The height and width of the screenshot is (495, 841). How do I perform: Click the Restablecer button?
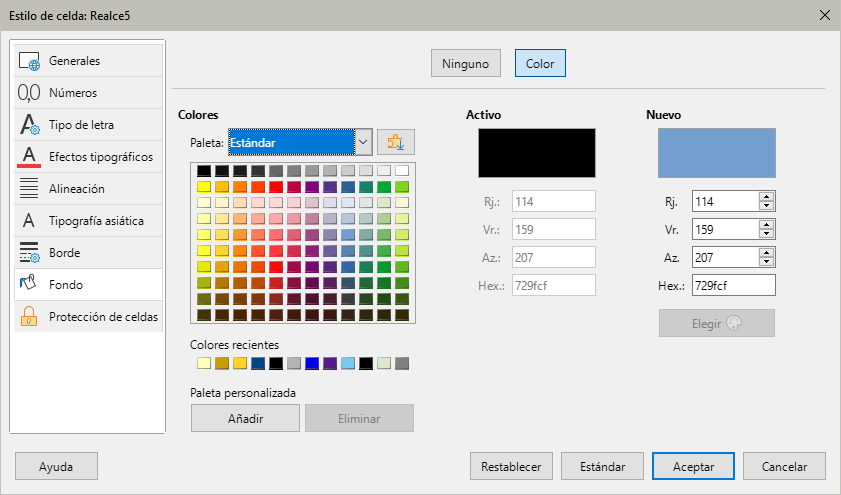coord(511,467)
